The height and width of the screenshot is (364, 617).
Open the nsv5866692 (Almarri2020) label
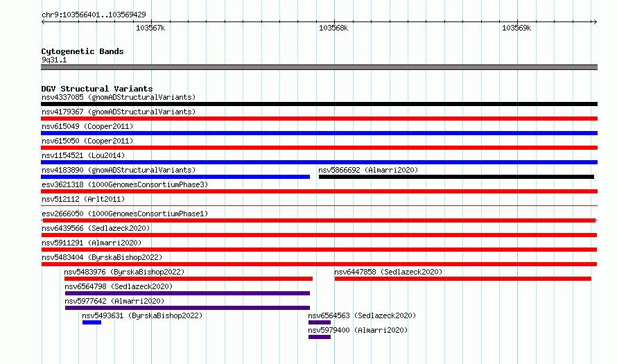[x=368, y=170]
